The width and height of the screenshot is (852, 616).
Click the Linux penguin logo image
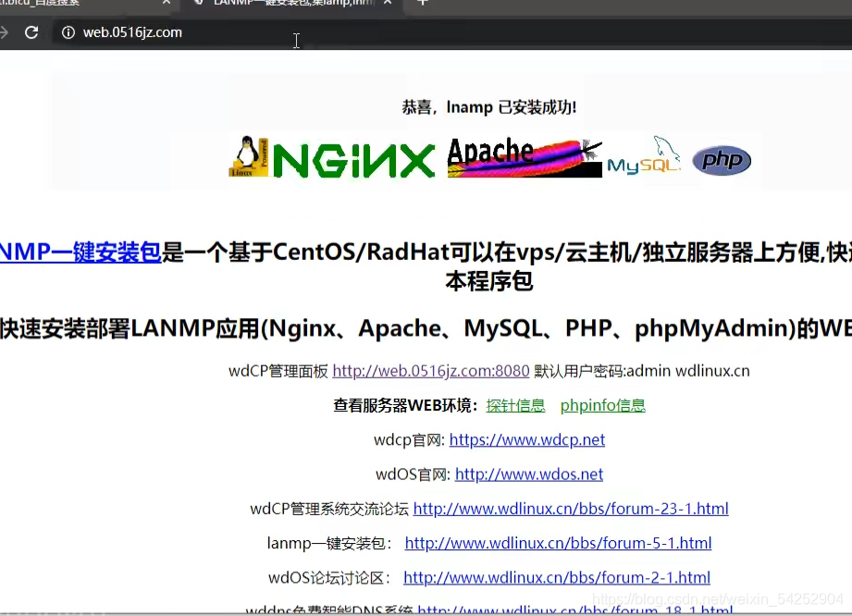click(x=248, y=156)
